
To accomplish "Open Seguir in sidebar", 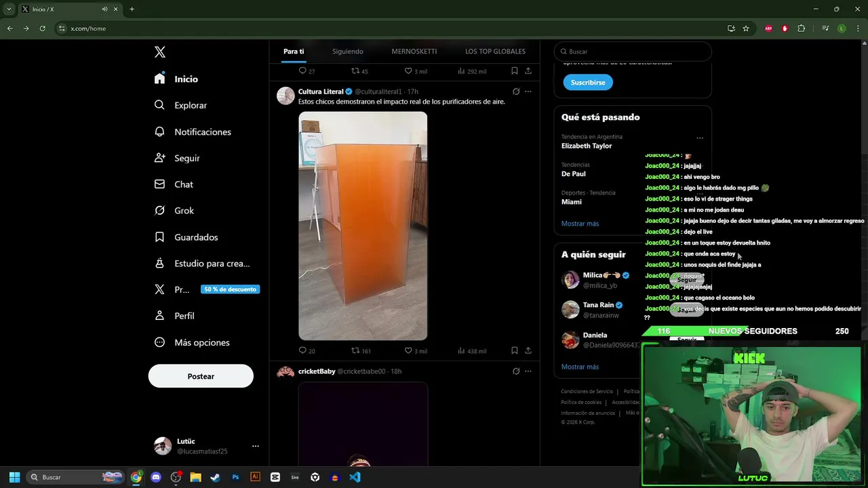I will click(177, 158).
